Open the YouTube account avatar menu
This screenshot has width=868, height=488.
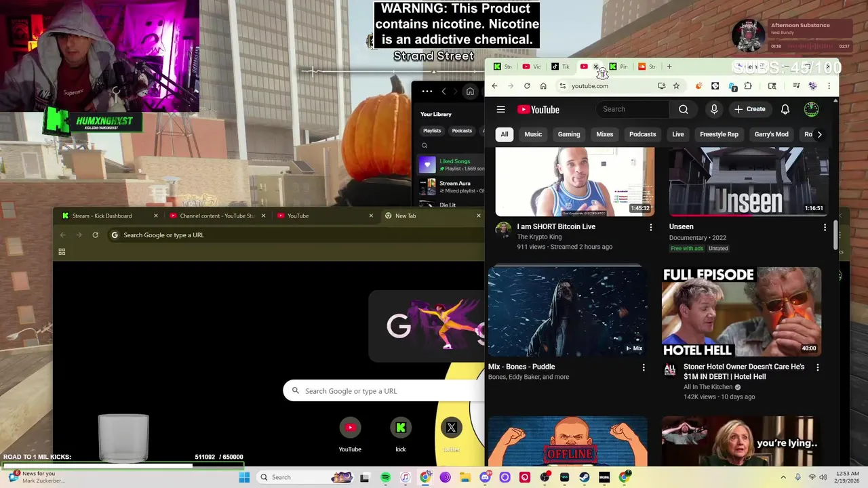click(x=811, y=109)
